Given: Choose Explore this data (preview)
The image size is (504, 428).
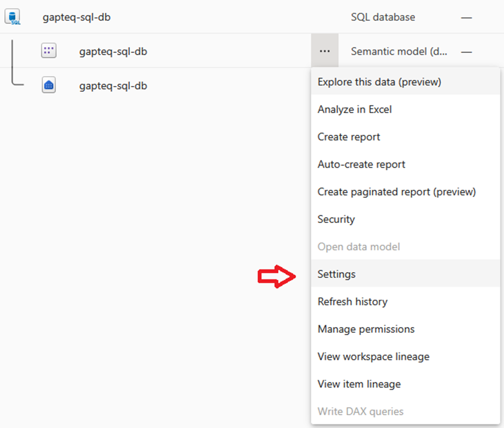Looking at the screenshot, I should [x=379, y=82].
